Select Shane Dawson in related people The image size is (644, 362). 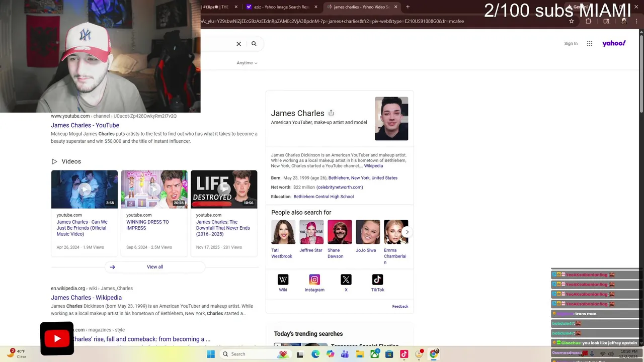coord(340,239)
